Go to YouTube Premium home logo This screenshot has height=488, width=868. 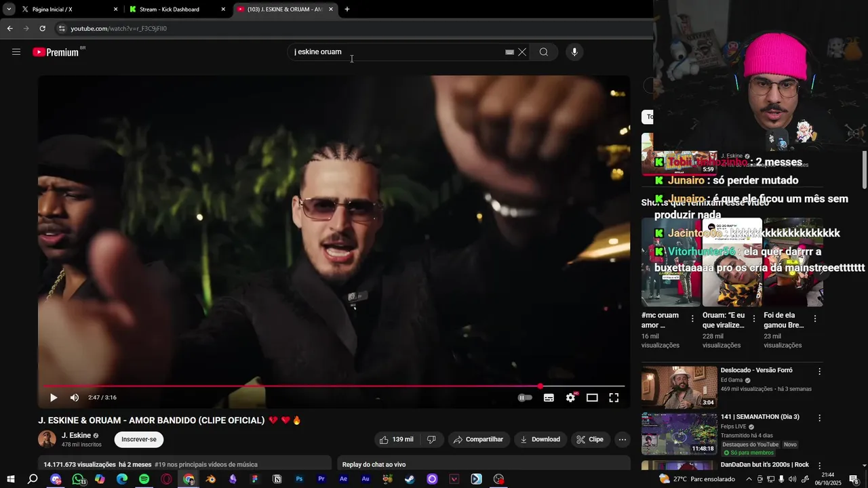[x=56, y=52]
